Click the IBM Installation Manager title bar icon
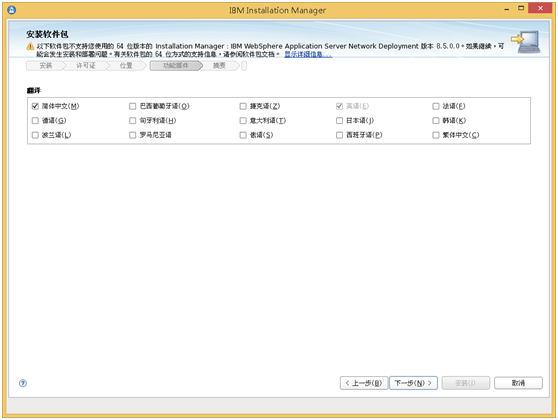This screenshot has height=420, width=558. click(x=11, y=10)
